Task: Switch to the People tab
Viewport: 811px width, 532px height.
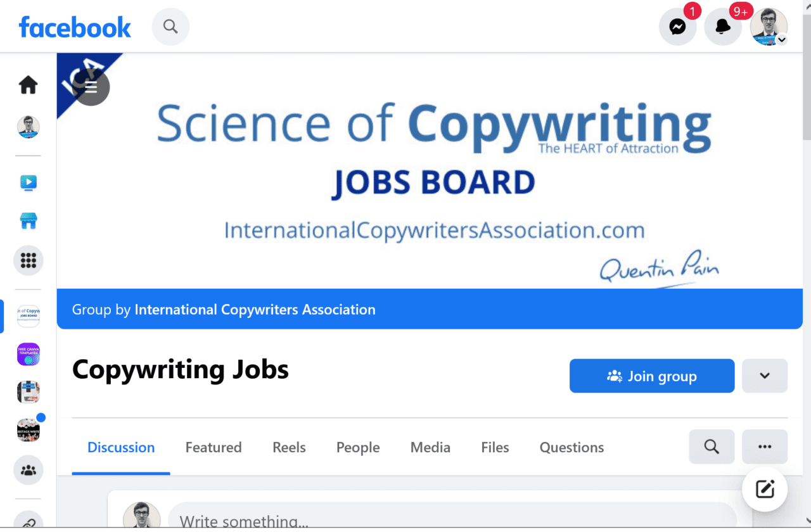Action: [x=357, y=447]
